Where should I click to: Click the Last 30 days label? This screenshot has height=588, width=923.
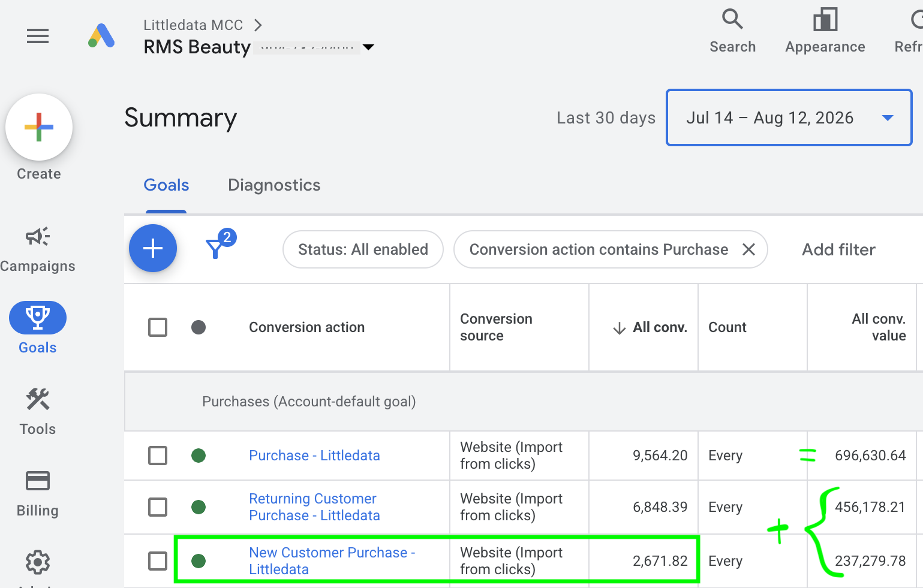point(606,117)
